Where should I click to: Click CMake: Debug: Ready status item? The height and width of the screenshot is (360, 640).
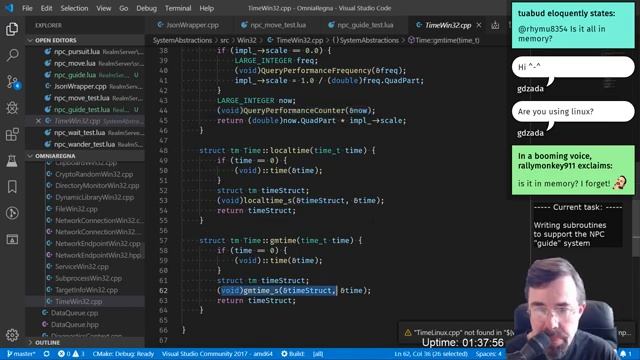click(x=123, y=354)
